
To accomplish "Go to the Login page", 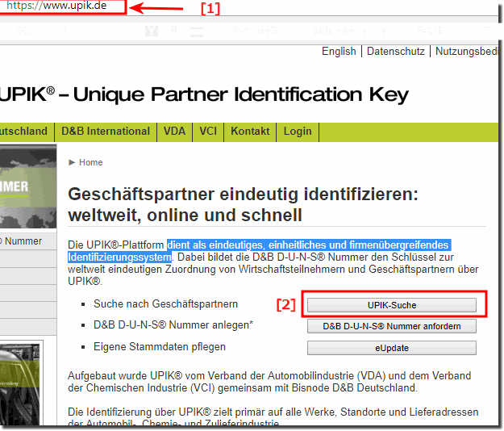I will coord(298,132).
